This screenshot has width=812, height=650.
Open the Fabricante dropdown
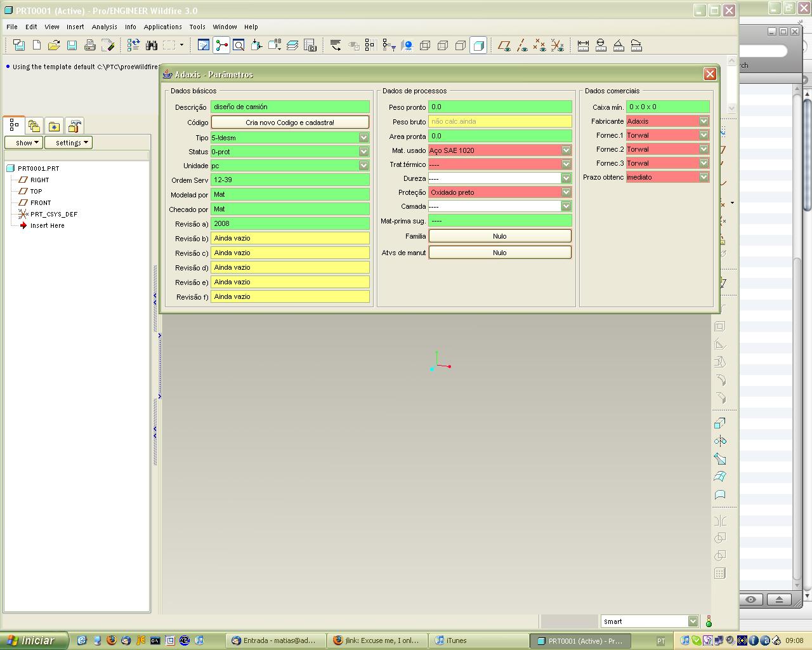704,121
